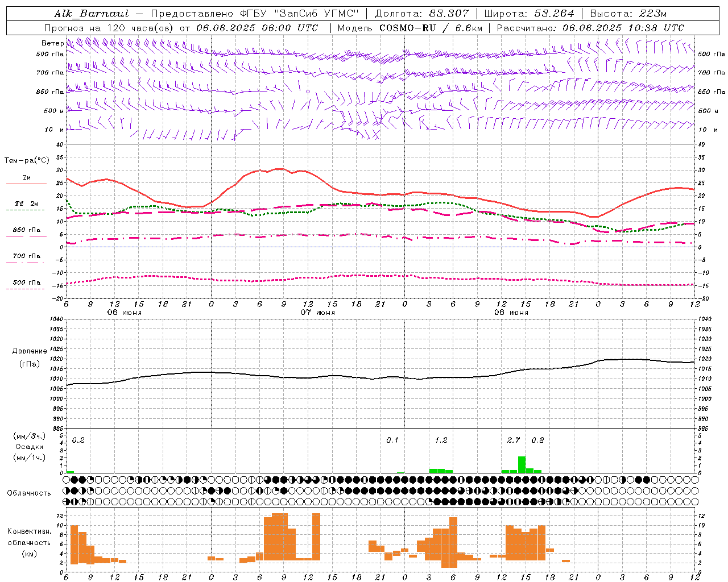
Task: Click the precipitation value 0.2
Action: (78, 440)
